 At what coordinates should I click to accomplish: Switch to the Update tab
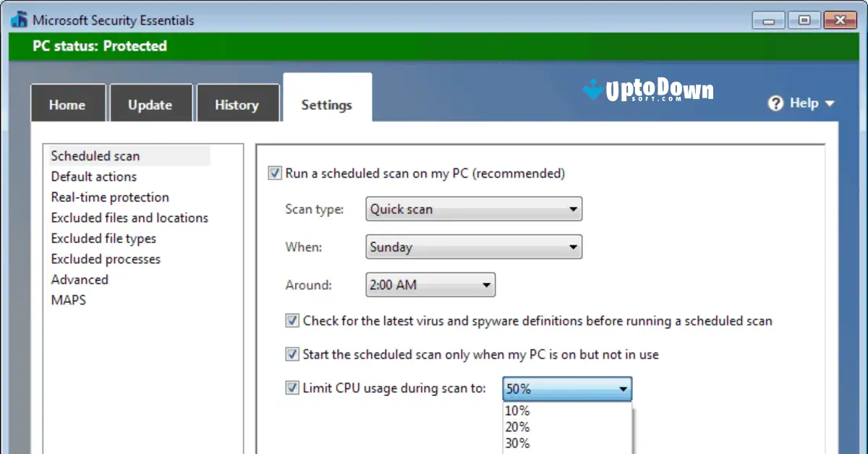pyautogui.click(x=150, y=104)
